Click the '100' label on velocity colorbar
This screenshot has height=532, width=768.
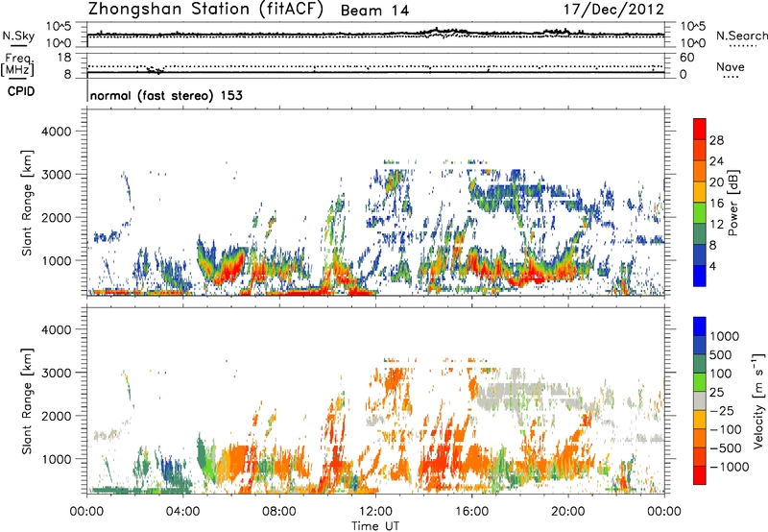(721, 374)
